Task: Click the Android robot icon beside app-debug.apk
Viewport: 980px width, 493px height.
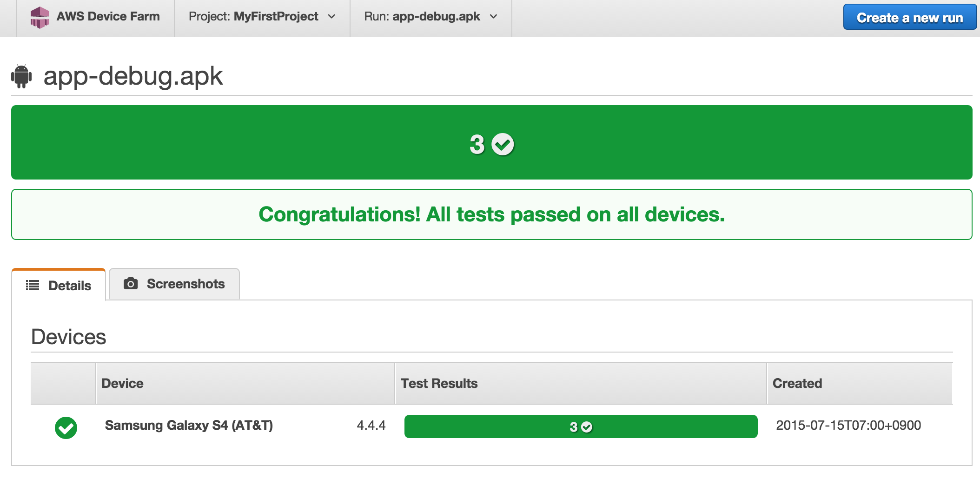Action: click(21, 76)
